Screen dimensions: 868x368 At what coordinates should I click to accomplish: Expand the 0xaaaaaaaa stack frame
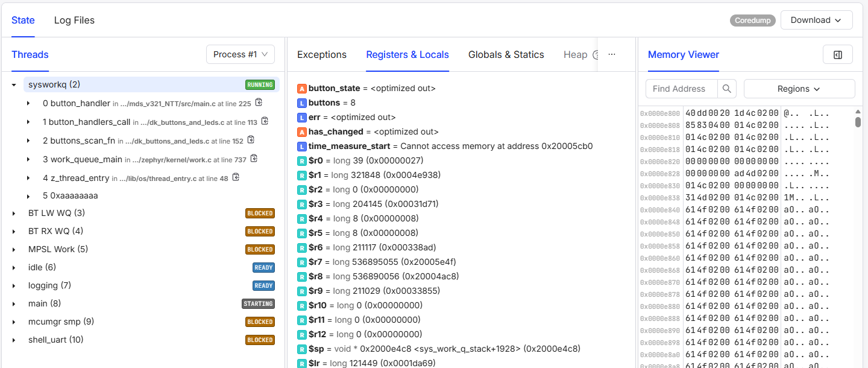(x=28, y=196)
